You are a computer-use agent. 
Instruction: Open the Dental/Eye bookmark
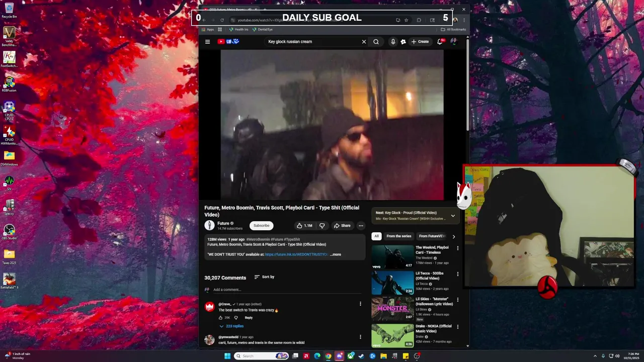(x=263, y=30)
